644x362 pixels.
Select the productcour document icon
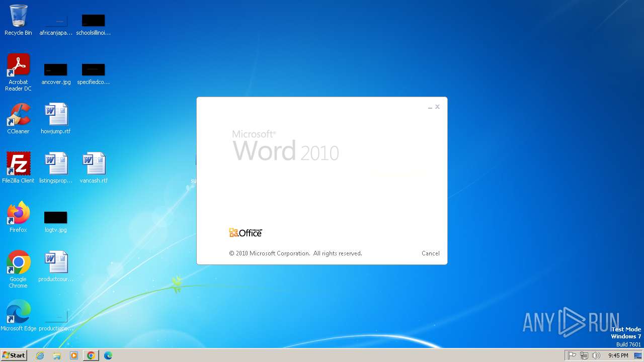point(56,266)
